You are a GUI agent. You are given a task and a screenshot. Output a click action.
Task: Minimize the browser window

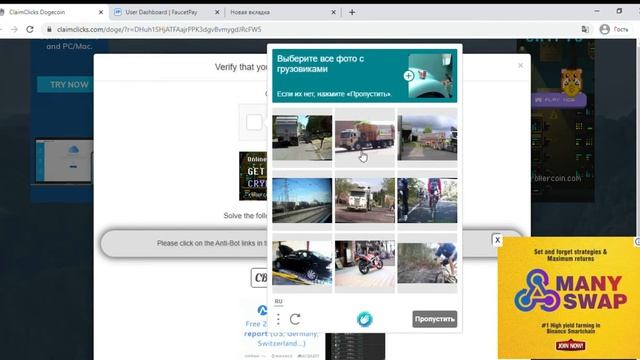tap(597, 11)
